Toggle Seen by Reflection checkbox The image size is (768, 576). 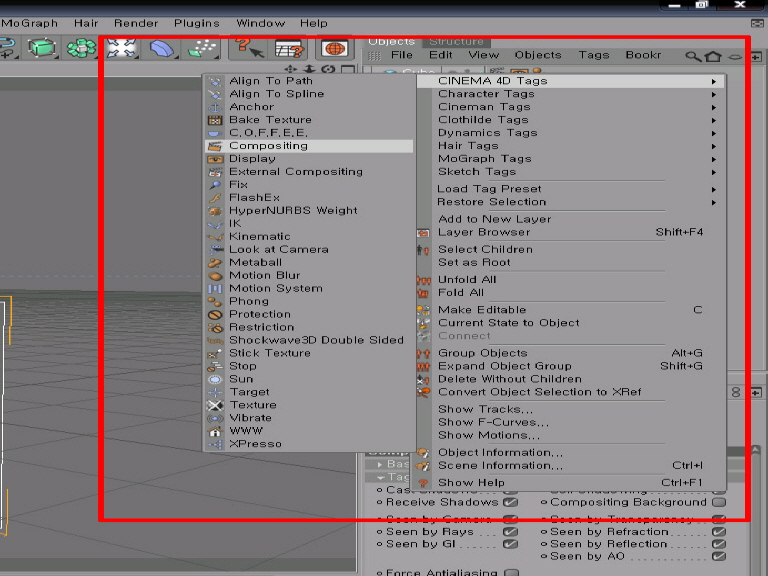719,544
